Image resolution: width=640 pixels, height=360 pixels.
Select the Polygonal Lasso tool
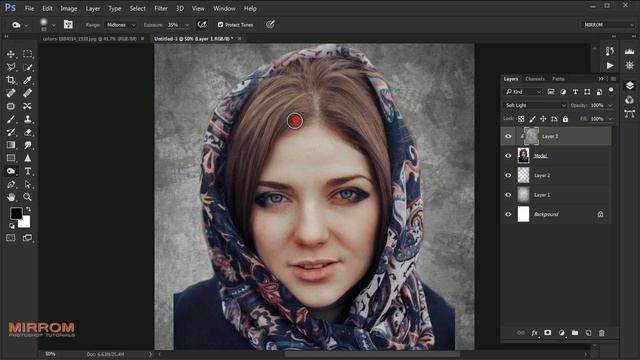11,67
